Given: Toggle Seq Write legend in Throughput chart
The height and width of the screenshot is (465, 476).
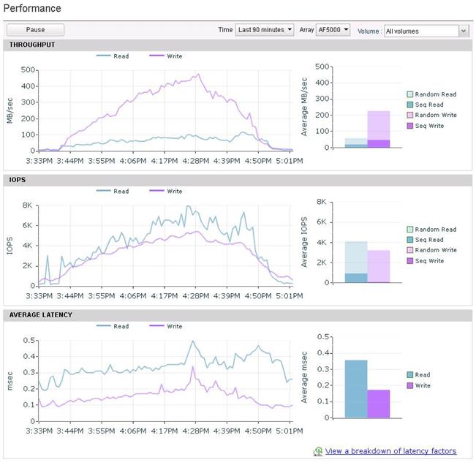Looking at the screenshot, I should tap(426, 126).
